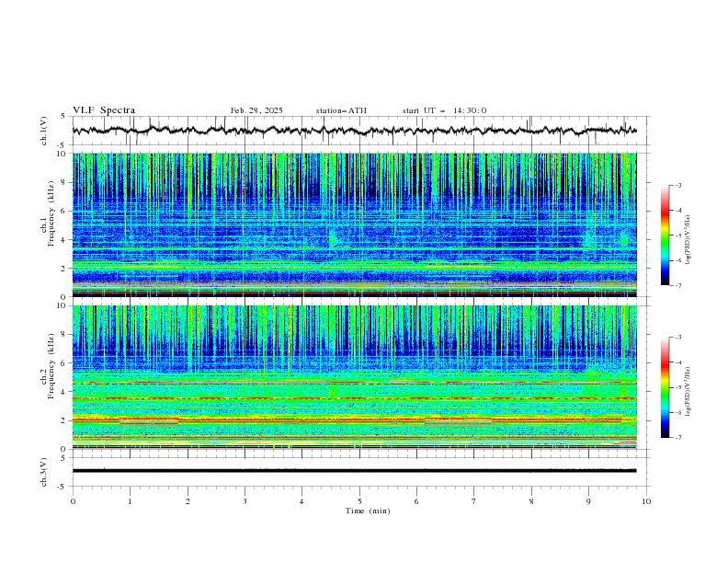Click the date 'Feb. 28, 2025'
Screen dimensions: 728x563
coord(256,110)
